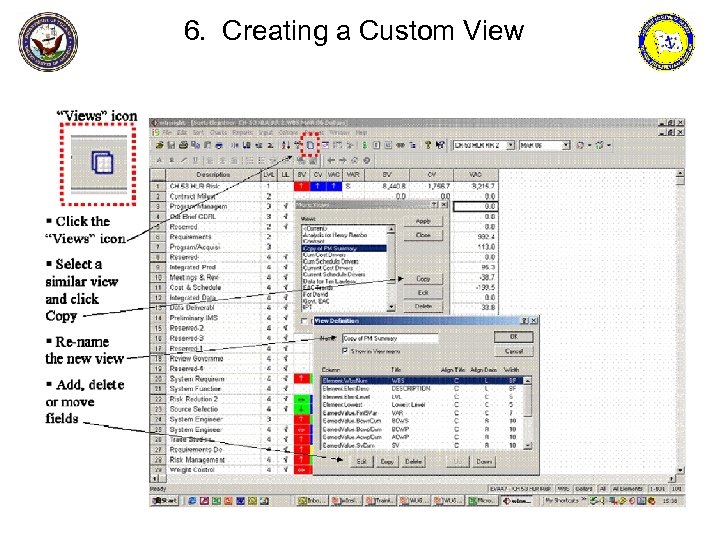Click the printer toolbar icon
The width and height of the screenshot is (720, 540).
pyautogui.click(x=183, y=145)
